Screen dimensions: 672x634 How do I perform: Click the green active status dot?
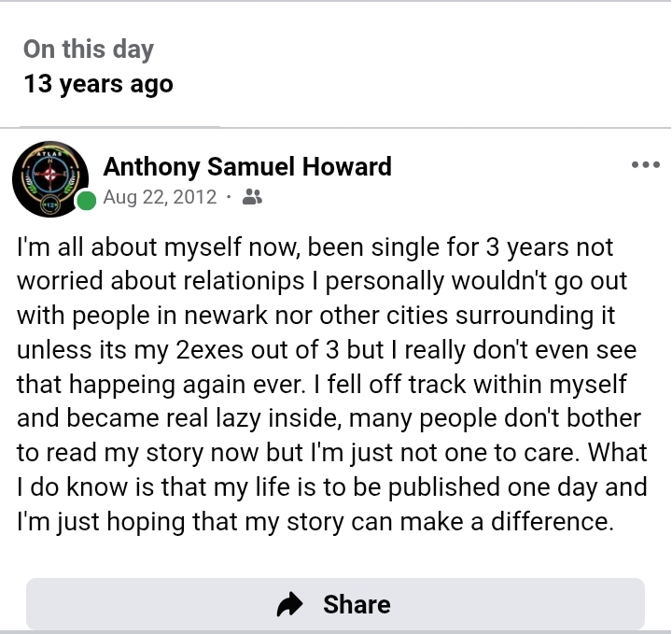click(x=87, y=201)
